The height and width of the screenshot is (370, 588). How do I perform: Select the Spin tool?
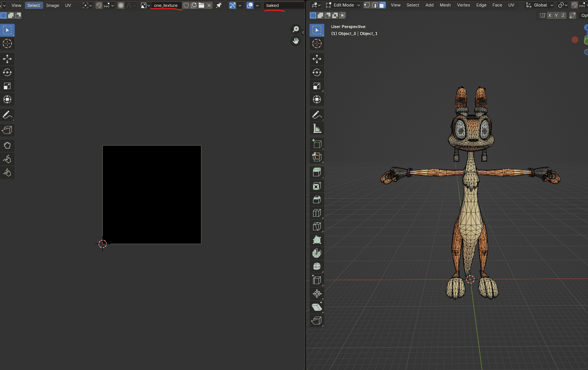pos(317,253)
